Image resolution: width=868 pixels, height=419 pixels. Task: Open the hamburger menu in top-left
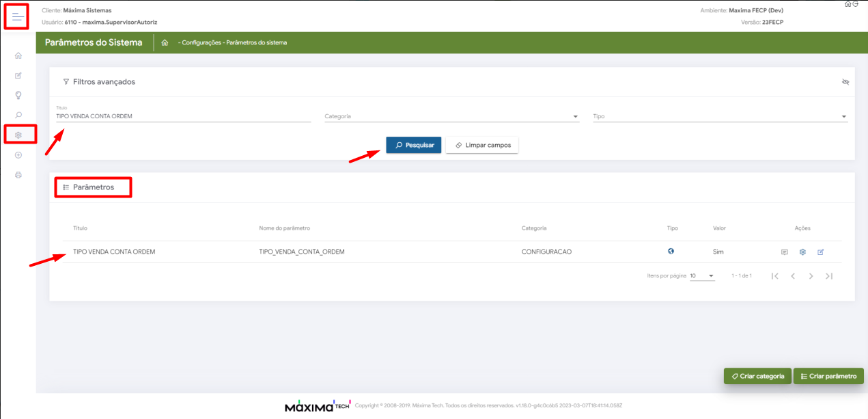tap(18, 16)
